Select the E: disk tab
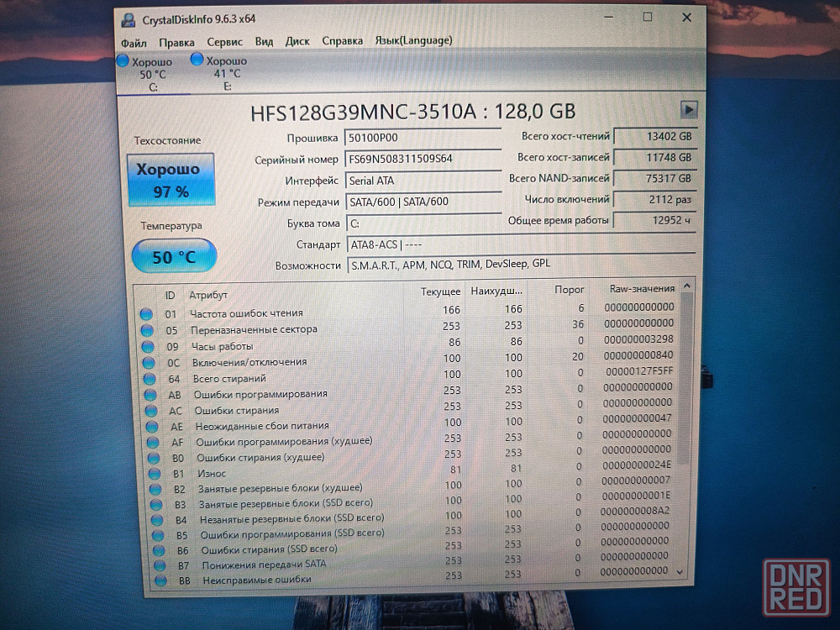The width and height of the screenshot is (840, 630). (x=227, y=73)
